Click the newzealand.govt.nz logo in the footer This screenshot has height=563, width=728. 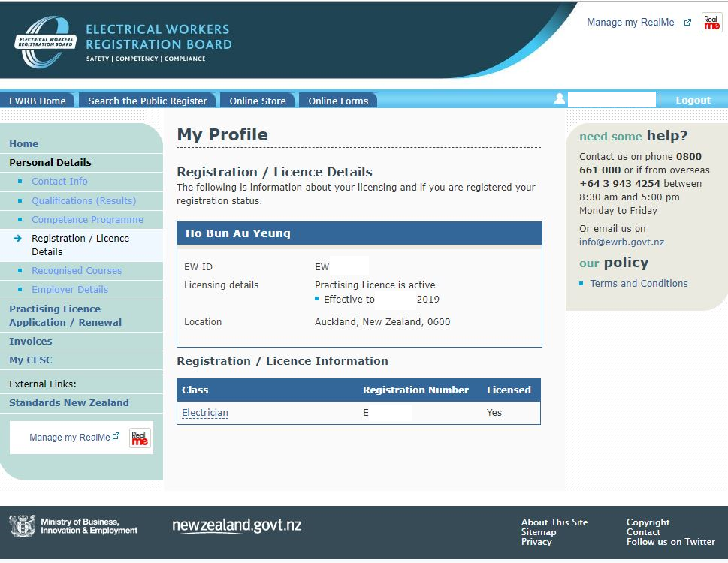point(236,525)
